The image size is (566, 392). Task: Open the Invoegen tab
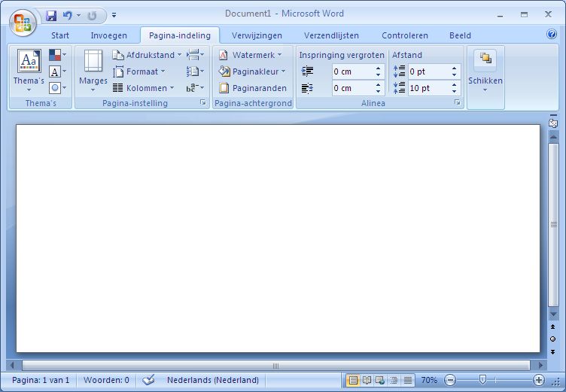(x=108, y=35)
